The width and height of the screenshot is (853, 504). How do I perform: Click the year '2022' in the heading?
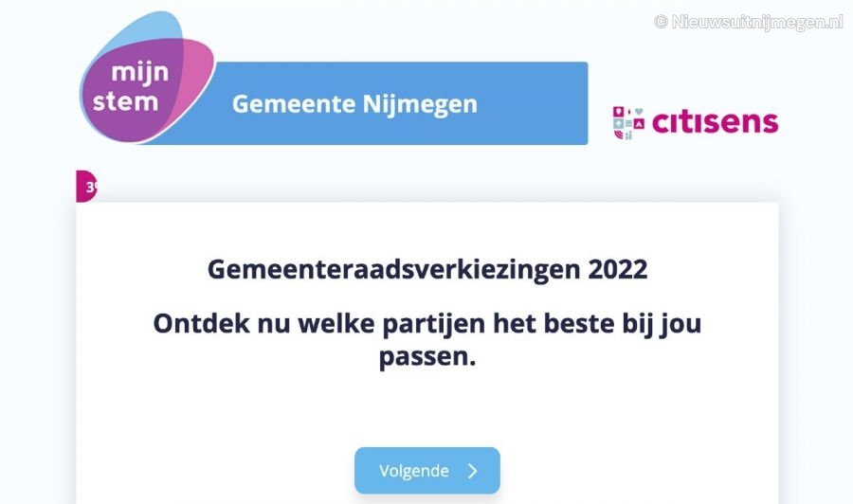point(617,269)
